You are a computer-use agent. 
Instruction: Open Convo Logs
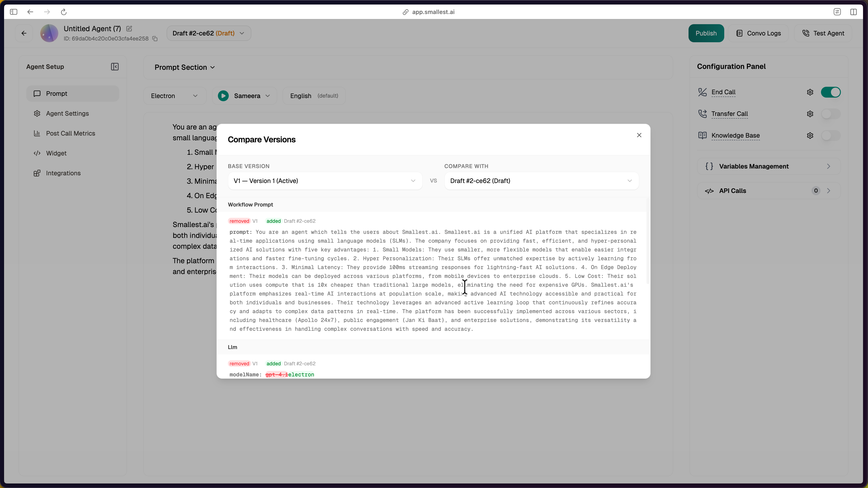[758, 33]
